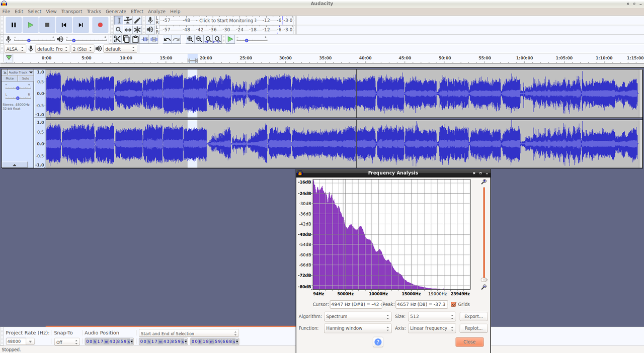This screenshot has width=644, height=353.
Task: Open the Analyze menu
Action: [x=156, y=11]
